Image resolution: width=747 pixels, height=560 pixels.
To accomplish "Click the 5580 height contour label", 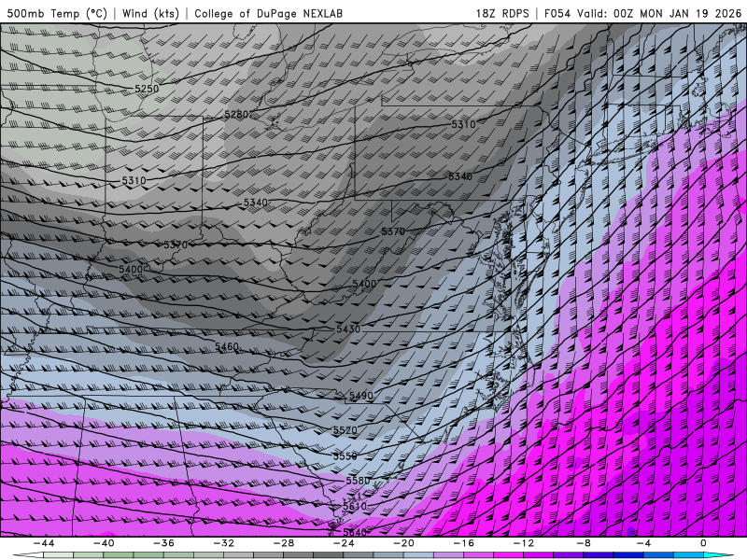I will [x=358, y=481].
